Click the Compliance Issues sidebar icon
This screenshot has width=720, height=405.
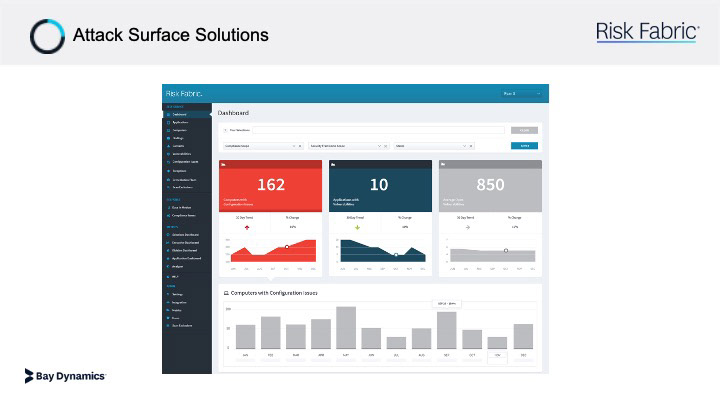pos(169,215)
